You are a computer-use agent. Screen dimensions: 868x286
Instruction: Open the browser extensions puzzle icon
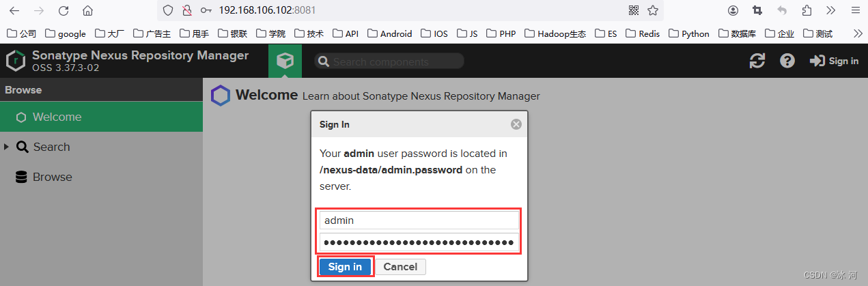coord(807,10)
